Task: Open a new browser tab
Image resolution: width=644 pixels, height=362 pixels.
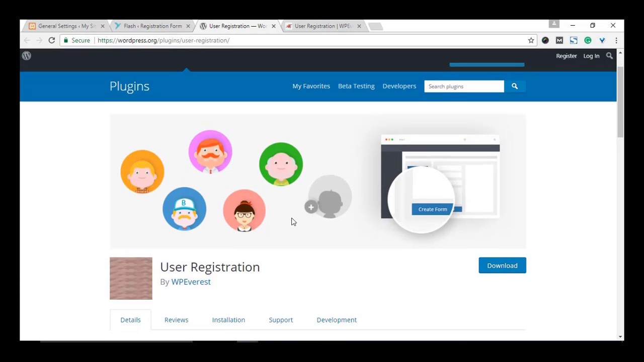Action: click(375, 26)
